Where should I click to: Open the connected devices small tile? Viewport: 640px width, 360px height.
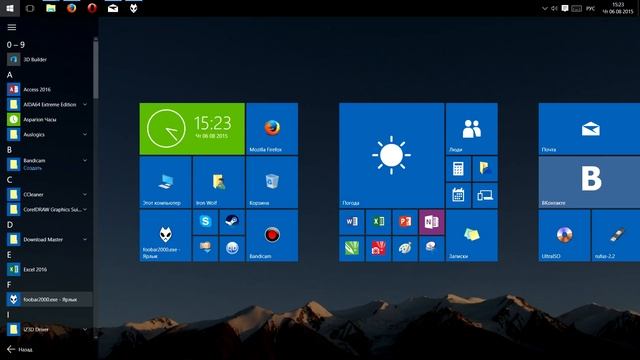[485, 196]
